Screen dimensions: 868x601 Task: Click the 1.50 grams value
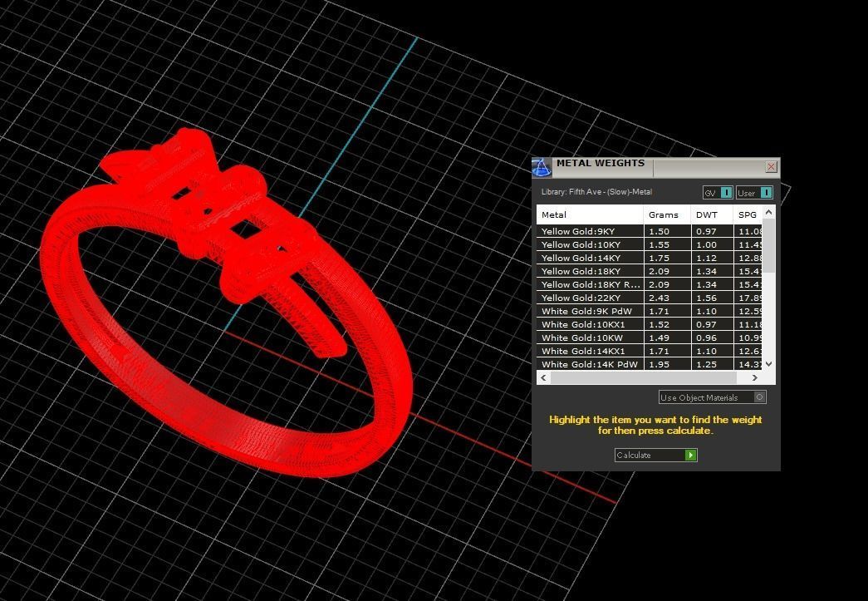coord(659,232)
